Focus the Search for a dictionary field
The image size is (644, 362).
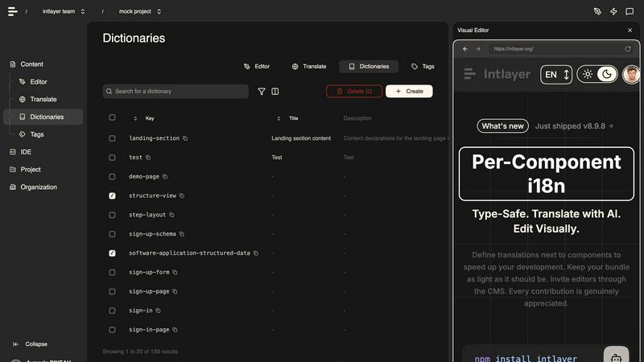pos(175,92)
